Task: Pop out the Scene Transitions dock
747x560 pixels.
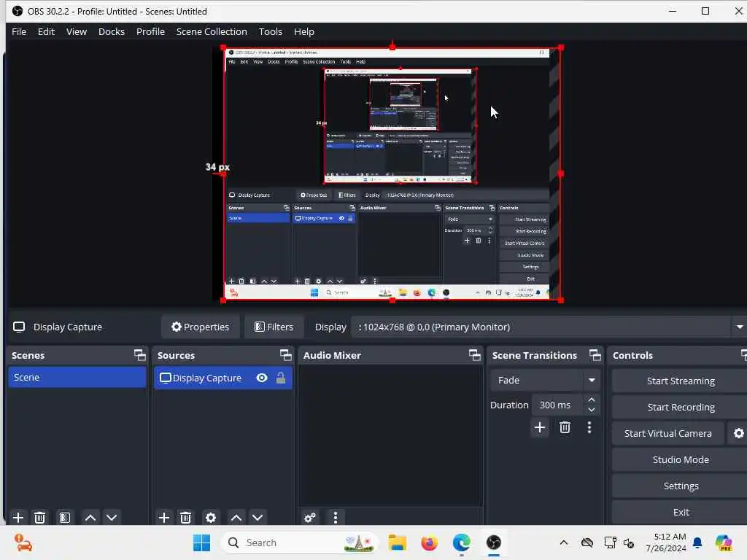Action: coord(595,355)
